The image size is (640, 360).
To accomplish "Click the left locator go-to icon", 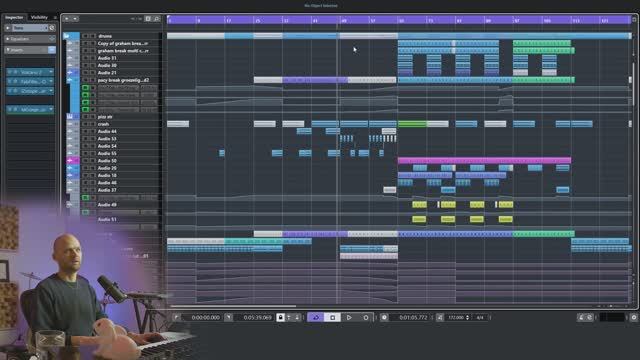I will (x=176, y=317).
